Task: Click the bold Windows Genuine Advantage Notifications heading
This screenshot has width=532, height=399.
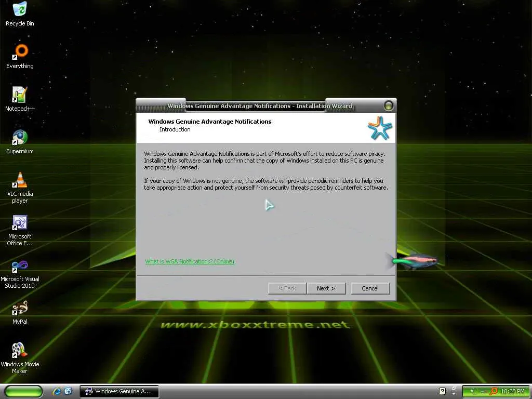Action: (x=210, y=122)
